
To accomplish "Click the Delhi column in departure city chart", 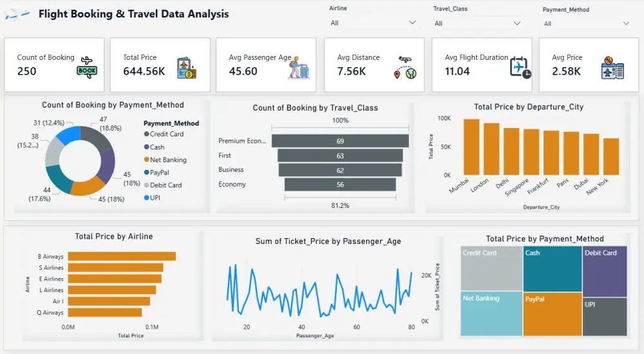I will tap(511, 151).
